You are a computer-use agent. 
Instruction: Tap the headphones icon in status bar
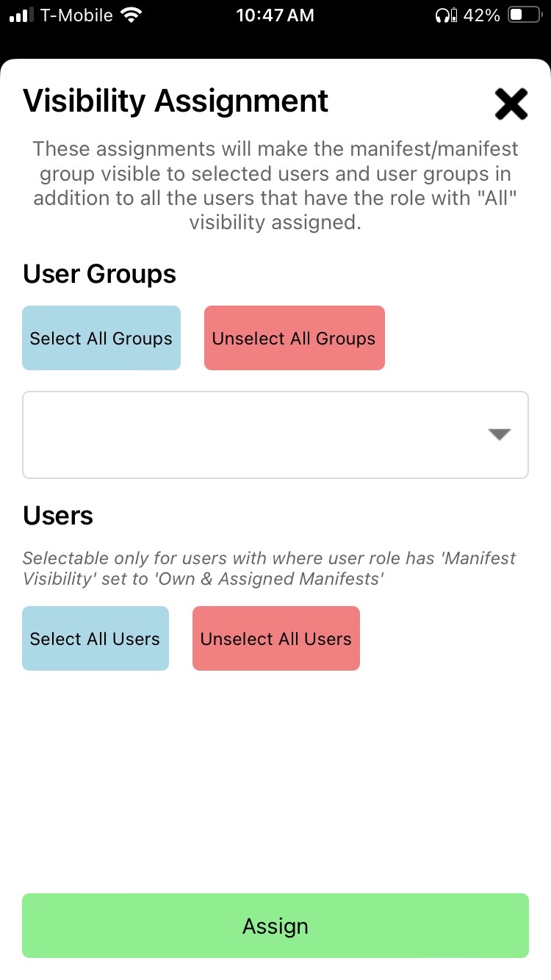pos(445,15)
